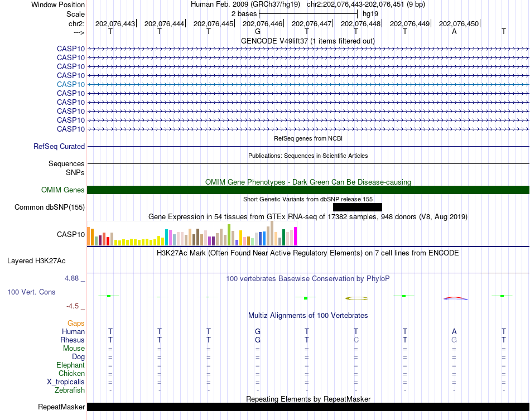Select the Zebrafish species row label
Viewport: 530px width, 420px height.
[70, 390]
